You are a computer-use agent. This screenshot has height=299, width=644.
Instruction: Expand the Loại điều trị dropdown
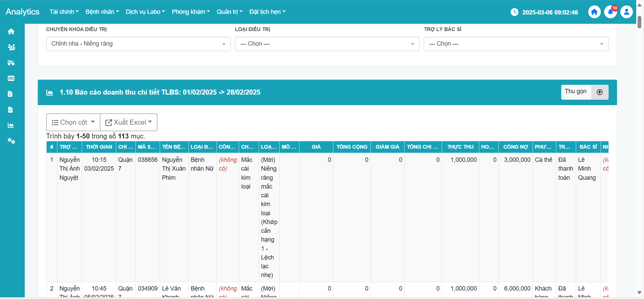pyautogui.click(x=327, y=44)
